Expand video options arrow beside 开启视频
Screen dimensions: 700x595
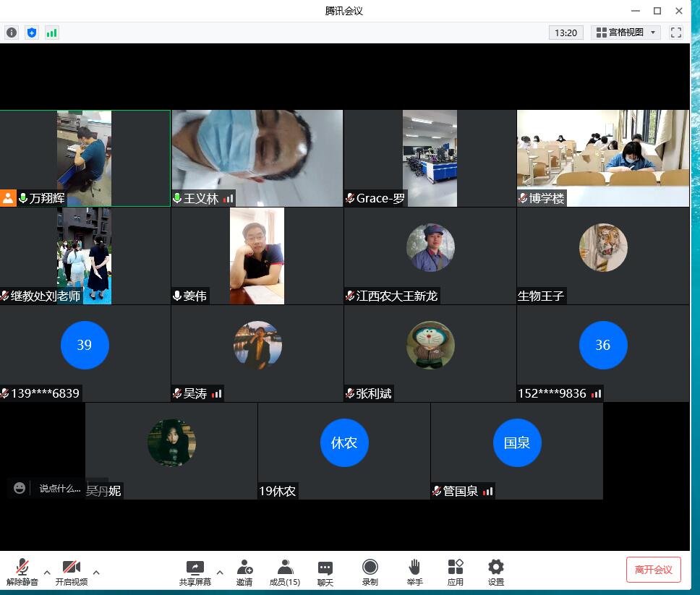[96, 573]
